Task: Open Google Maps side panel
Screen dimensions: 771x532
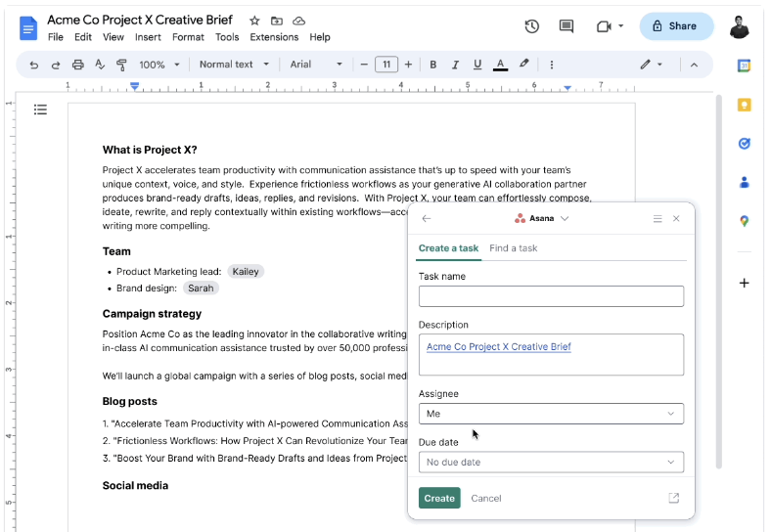Action: tap(744, 221)
